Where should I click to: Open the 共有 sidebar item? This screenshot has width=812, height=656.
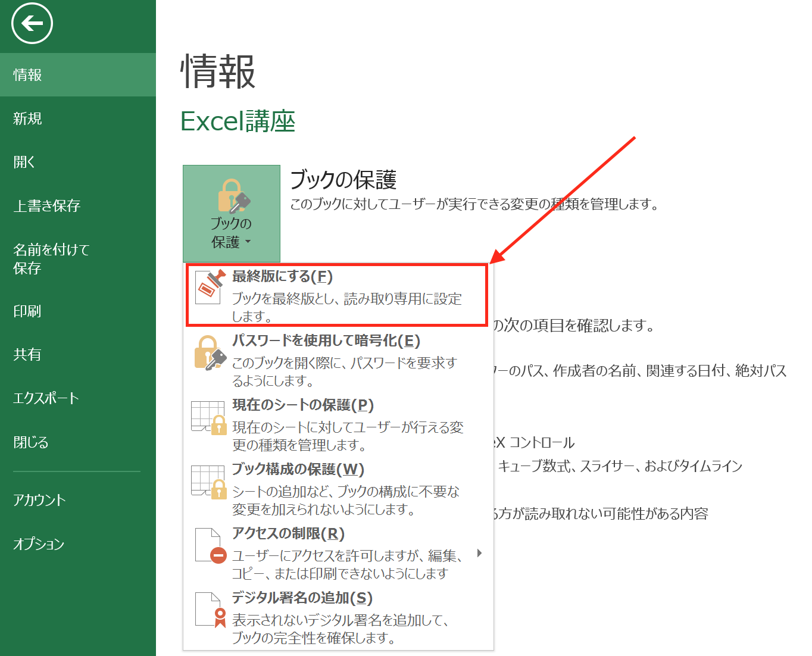78,355
